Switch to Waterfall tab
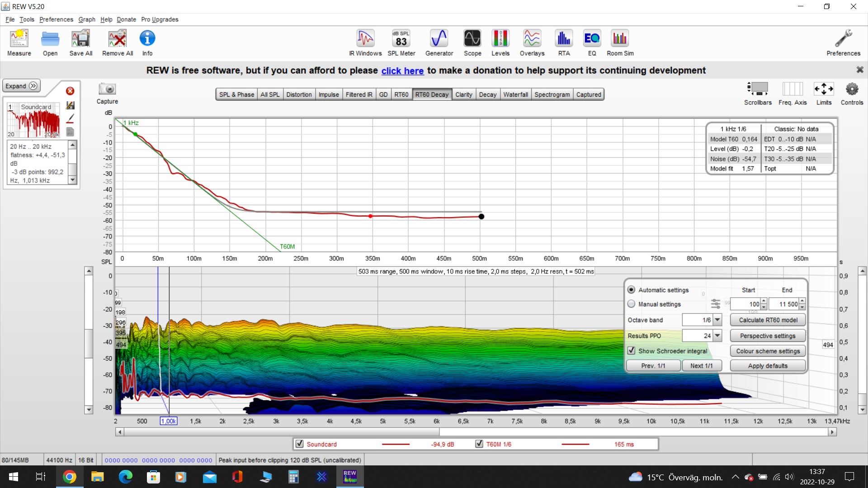The image size is (868, 488). click(x=515, y=94)
